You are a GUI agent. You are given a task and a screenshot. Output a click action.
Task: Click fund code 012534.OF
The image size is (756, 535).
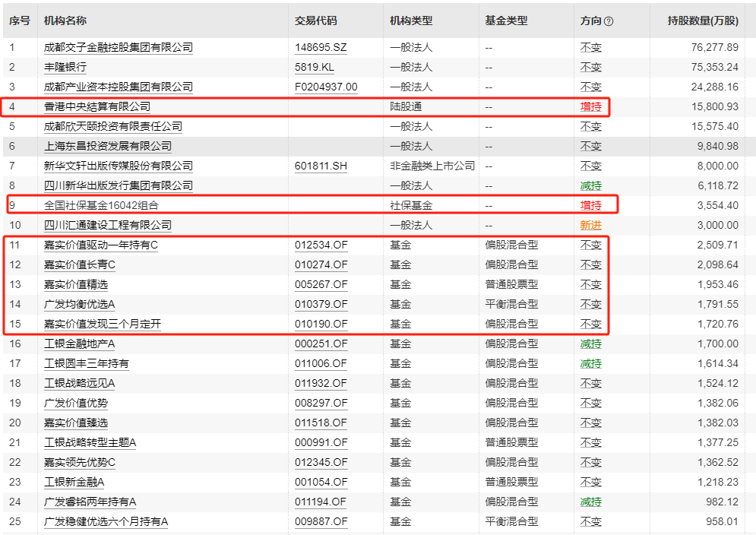click(x=321, y=245)
